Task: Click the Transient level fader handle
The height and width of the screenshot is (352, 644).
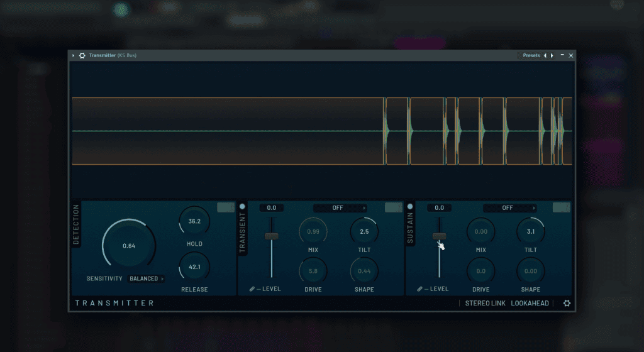Action: [x=272, y=236]
